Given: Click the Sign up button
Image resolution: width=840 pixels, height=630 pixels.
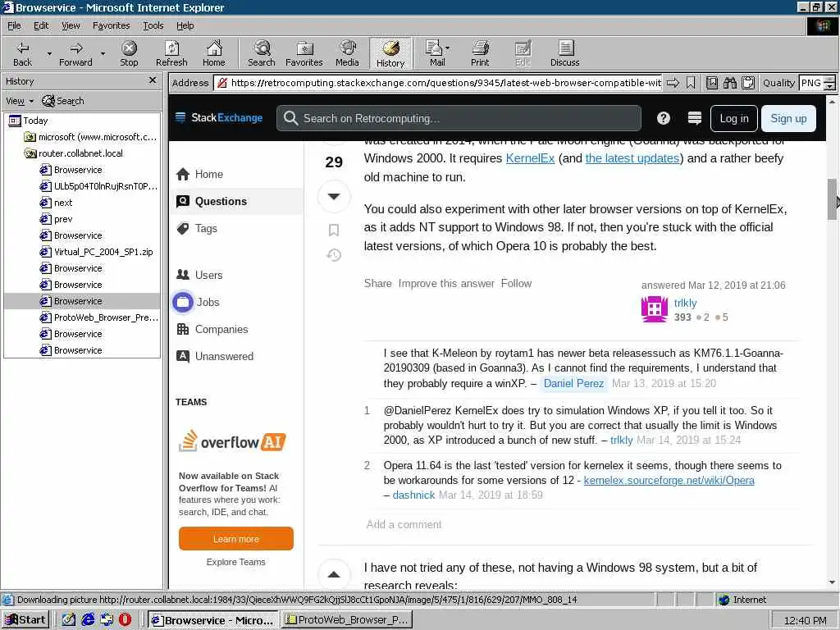Looking at the screenshot, I should pos(788,118).
